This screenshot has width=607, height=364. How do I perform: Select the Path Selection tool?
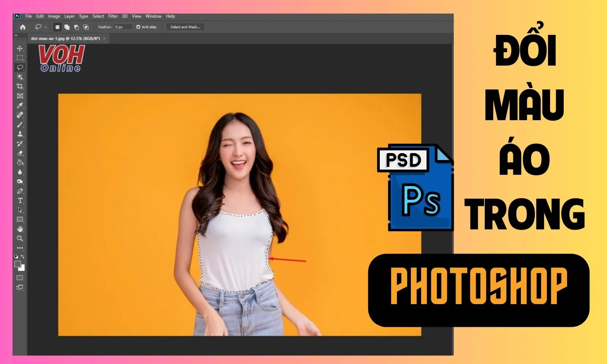(20, 210)
